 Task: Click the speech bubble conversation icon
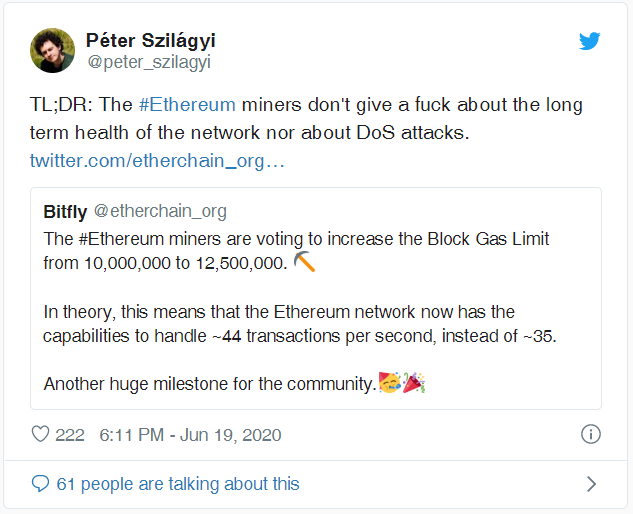pyautogui.click(x=40, y=484)
